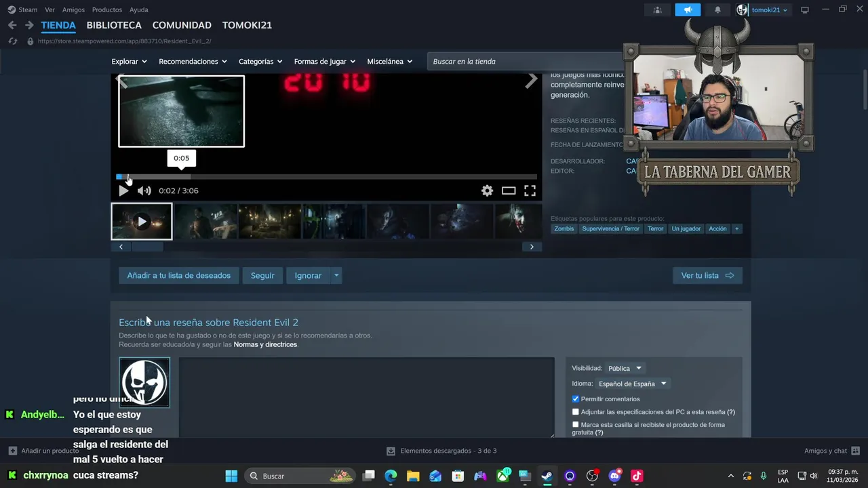Reload the store page

[12, 41]
